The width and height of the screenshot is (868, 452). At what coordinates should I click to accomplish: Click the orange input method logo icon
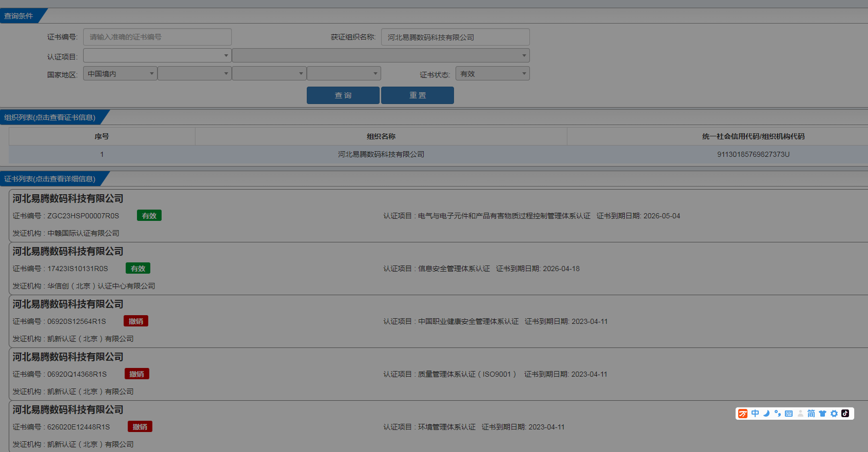pos(743,414)
